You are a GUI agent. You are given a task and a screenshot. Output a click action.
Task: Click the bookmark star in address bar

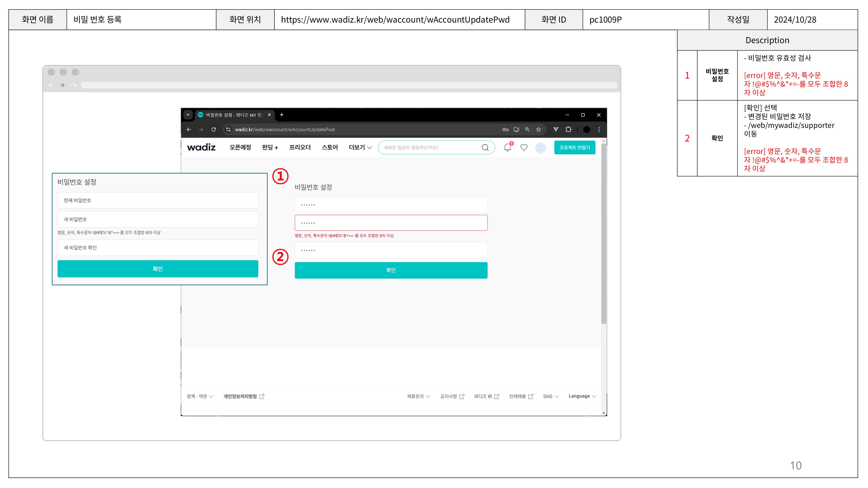point(538,129)
